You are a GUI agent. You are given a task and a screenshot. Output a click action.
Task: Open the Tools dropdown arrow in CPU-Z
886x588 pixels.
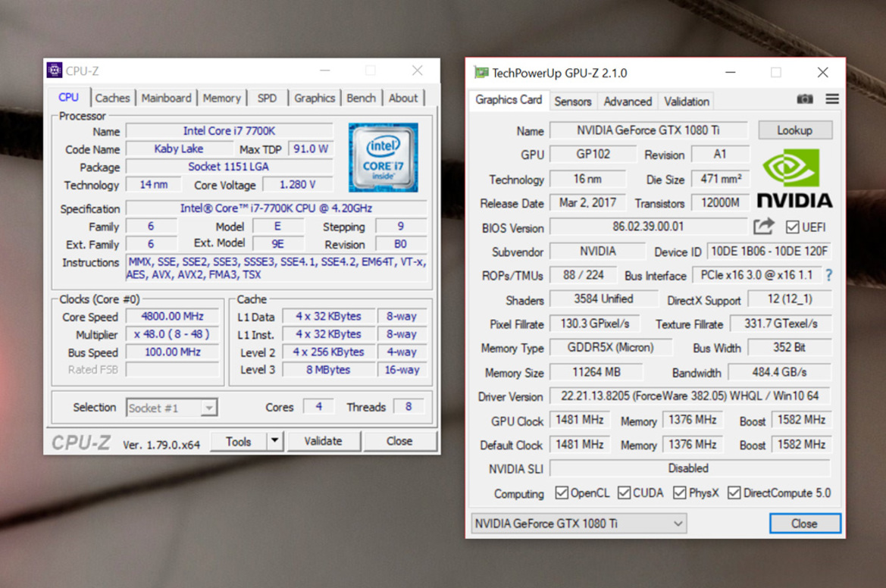274,440
